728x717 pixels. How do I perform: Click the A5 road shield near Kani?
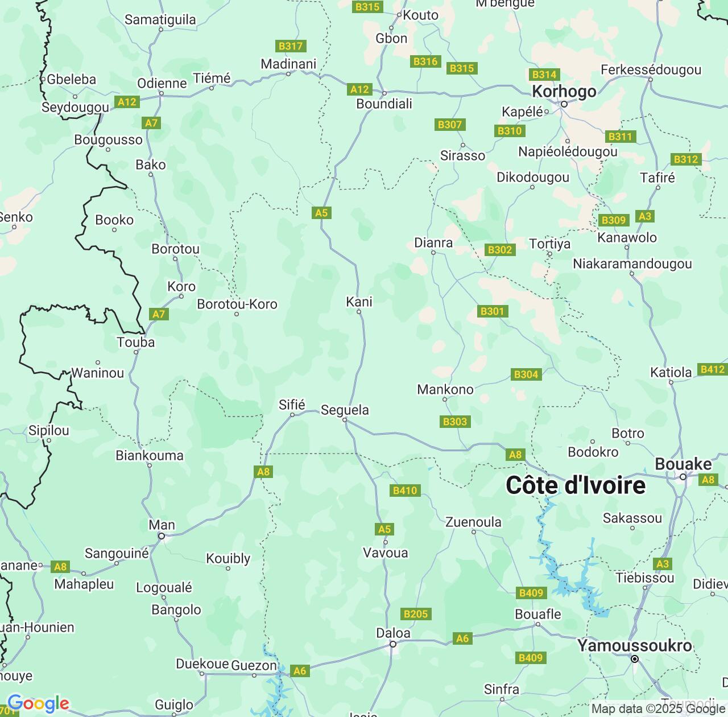321,213
